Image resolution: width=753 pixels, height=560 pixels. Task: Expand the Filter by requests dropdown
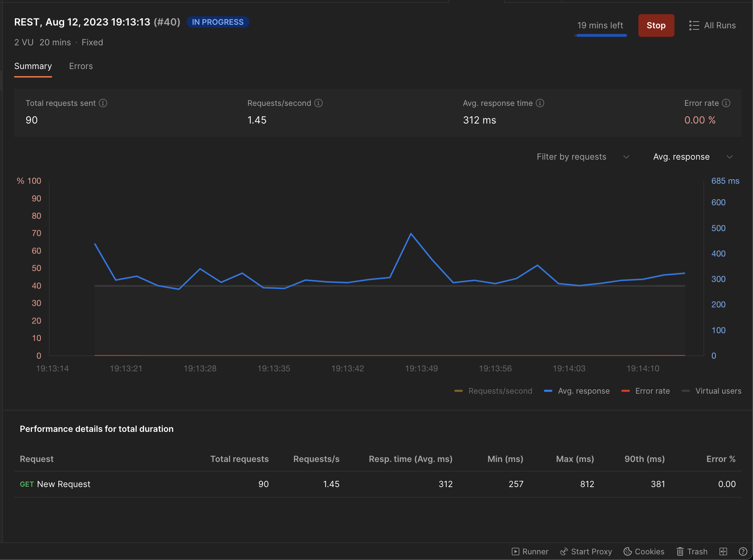[583, 157]
